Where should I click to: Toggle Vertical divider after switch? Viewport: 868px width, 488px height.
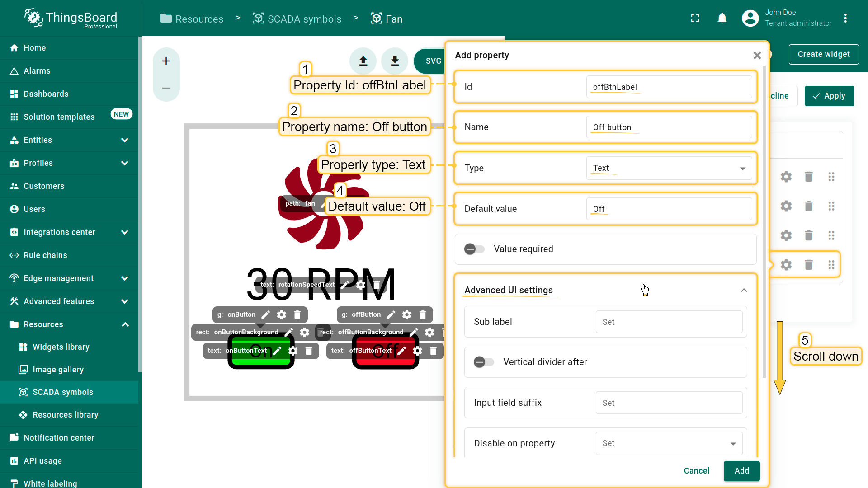(x=484, y=362)
